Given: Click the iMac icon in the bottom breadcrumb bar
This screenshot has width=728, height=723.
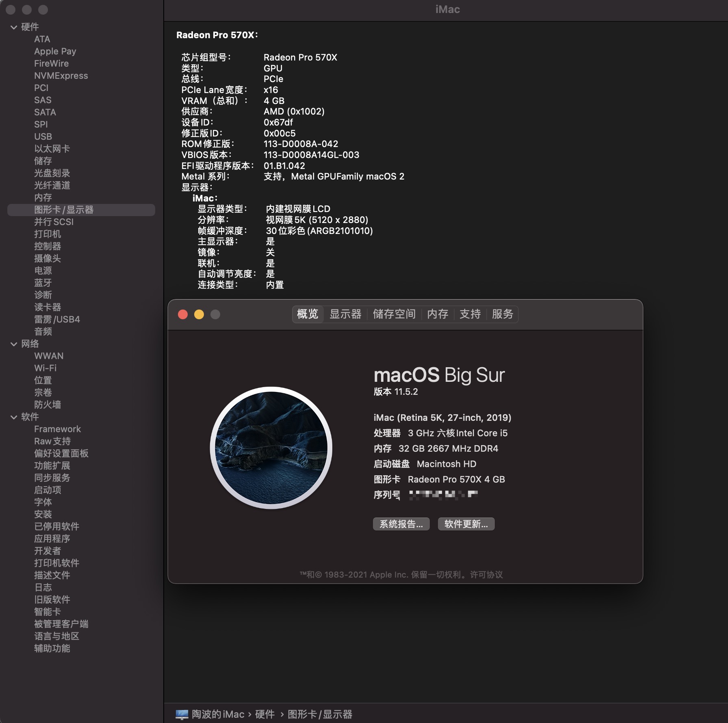Looking at the screenshot, I should [182, 714].
